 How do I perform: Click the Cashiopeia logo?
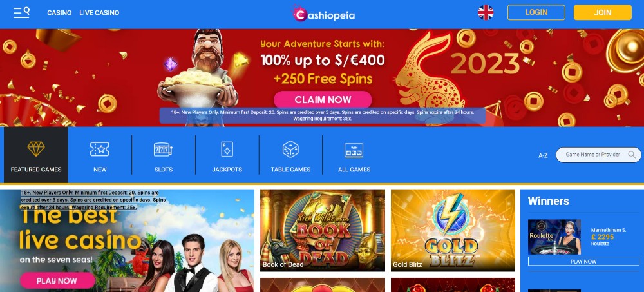(324, 14)
